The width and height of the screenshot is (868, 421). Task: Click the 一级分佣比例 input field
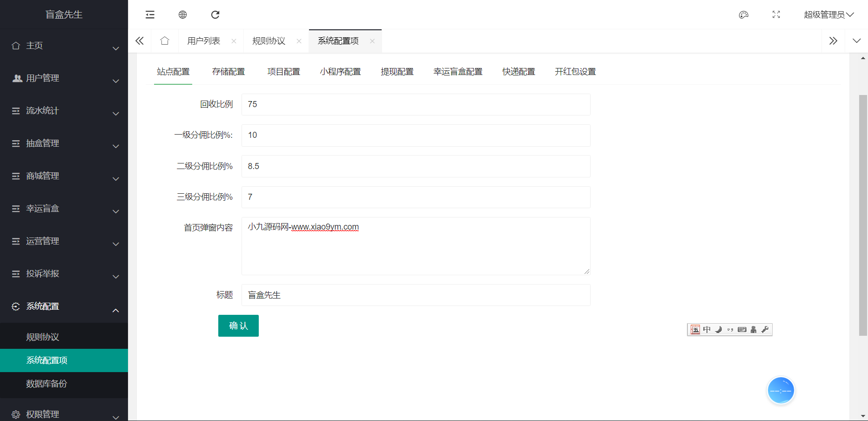pyautogui.click(x=416, y=135)
